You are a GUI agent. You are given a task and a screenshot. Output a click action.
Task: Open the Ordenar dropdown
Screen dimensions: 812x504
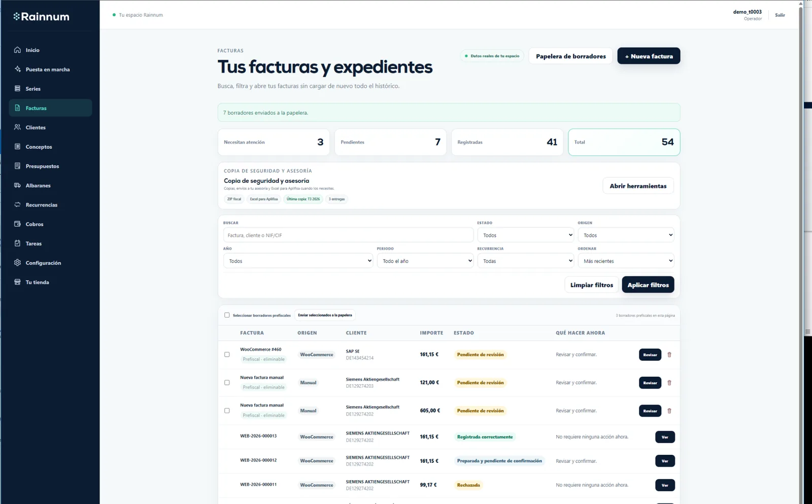point(626,261)
